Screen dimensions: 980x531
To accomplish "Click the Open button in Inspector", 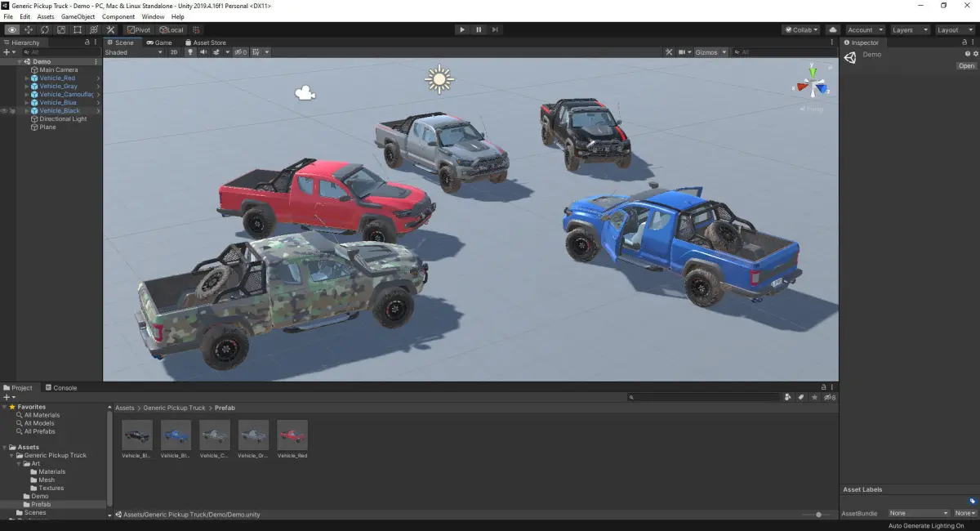I will pyautogui.click(x=966, y=66).
